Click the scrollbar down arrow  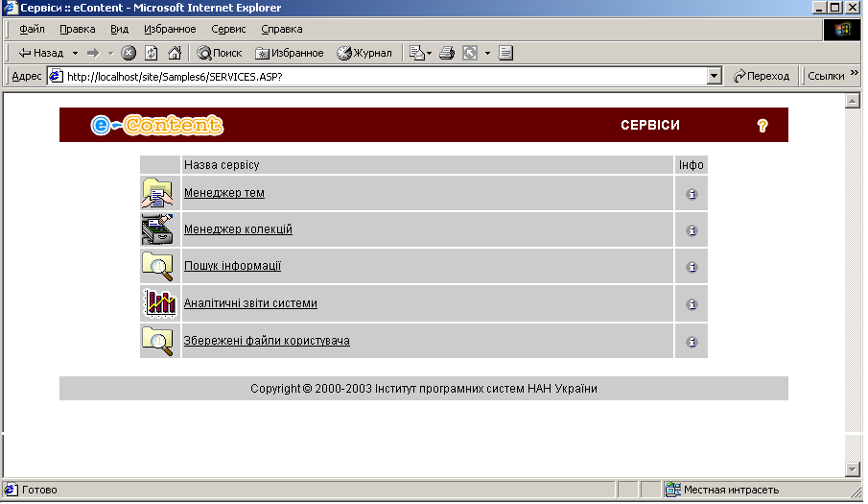(852, 469)
